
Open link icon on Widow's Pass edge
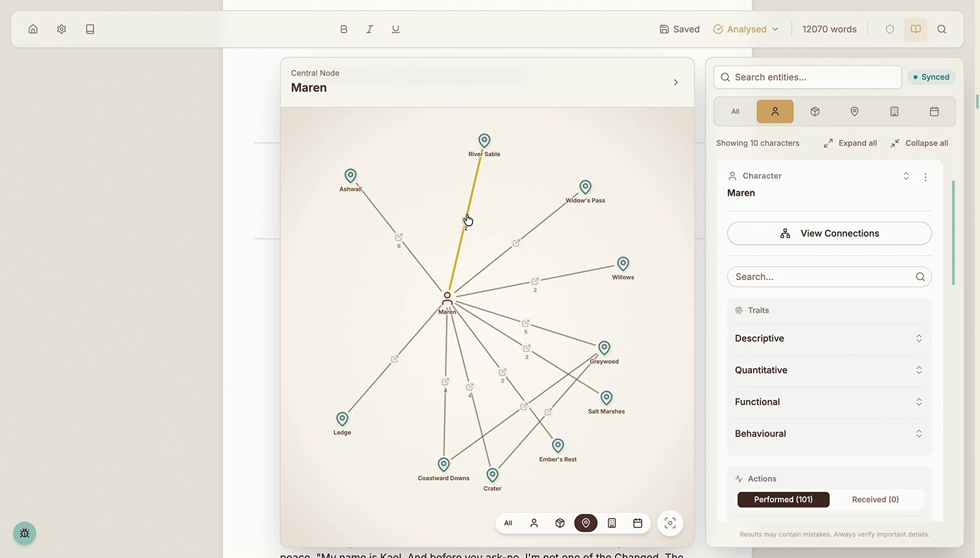[516, 243]
